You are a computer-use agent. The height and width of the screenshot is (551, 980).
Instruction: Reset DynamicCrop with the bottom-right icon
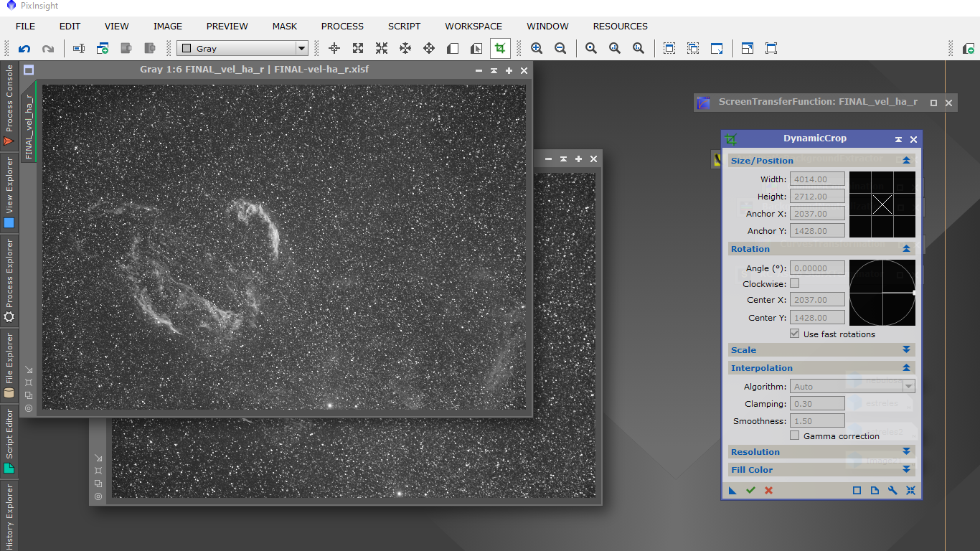(x=910, y=490)
